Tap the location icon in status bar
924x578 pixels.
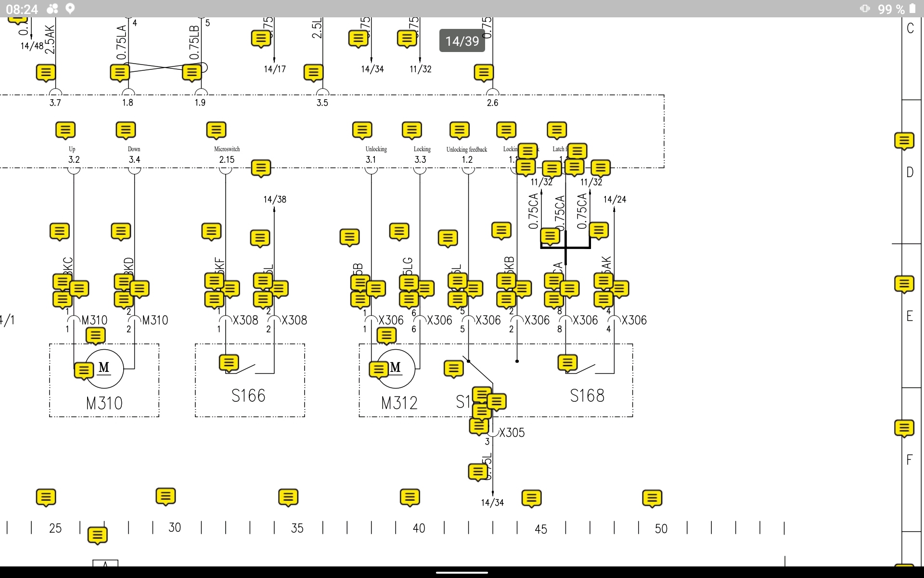[70, 9]
